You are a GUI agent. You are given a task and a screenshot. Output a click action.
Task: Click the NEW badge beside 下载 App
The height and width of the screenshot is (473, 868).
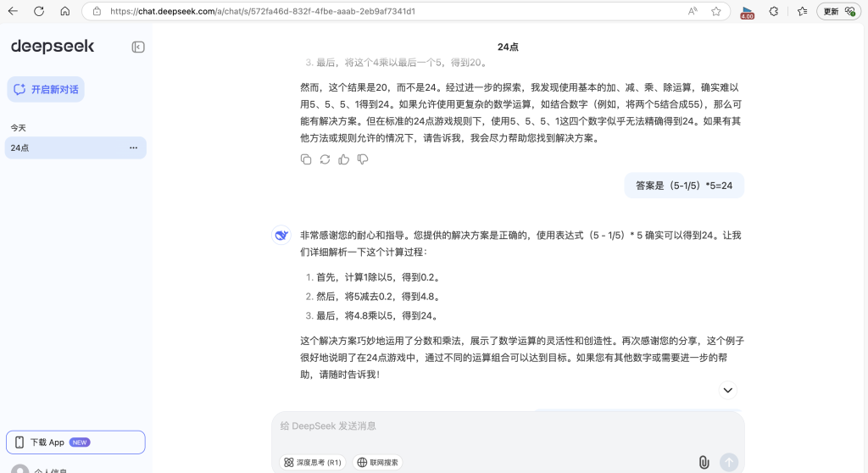click(x=80, y=442)
